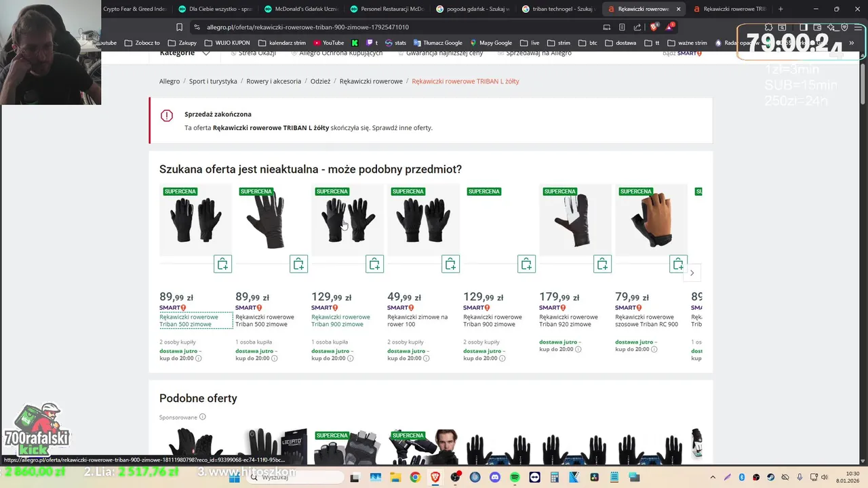This screenshot has width=868, height=488.
Task: Open Spotify from the taskbar
Action: (515, 477)
